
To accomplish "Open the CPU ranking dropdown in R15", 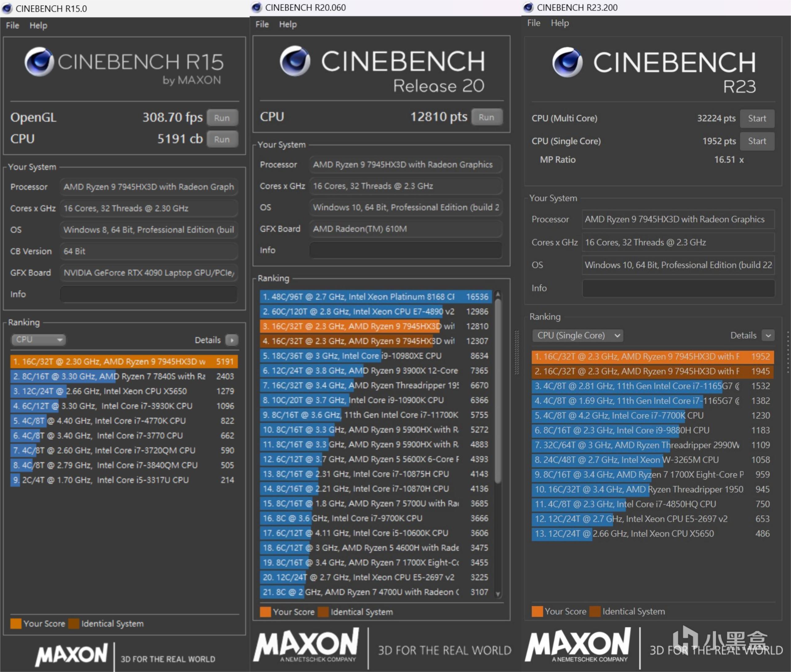I will coord(38,340).
